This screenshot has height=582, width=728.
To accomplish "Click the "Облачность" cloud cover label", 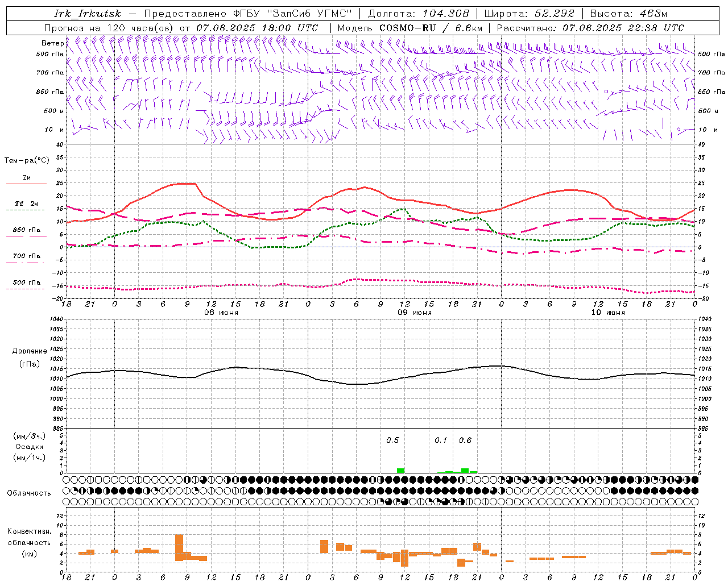I will click(x=29, y=493).
